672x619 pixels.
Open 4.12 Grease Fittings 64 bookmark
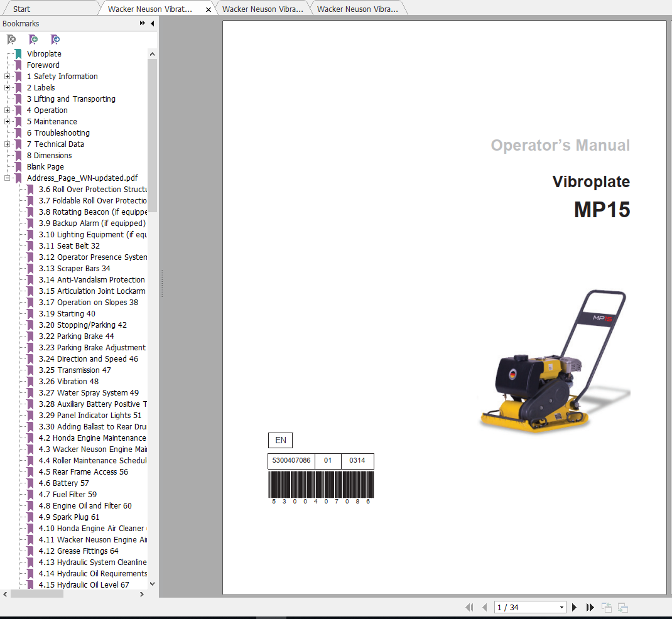coord(79,551)
